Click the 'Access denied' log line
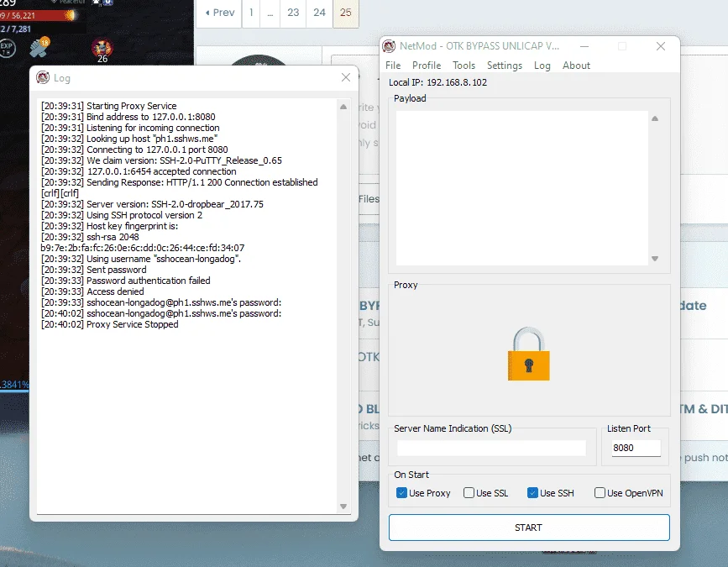This screenshot has width=728, height=567. click(92, 291)
